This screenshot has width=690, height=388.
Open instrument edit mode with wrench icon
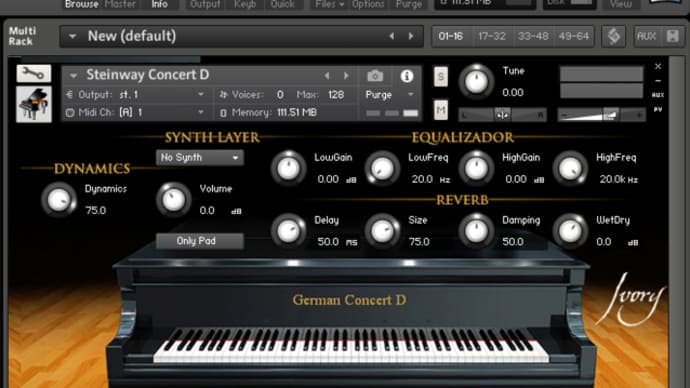coord(34,73)
